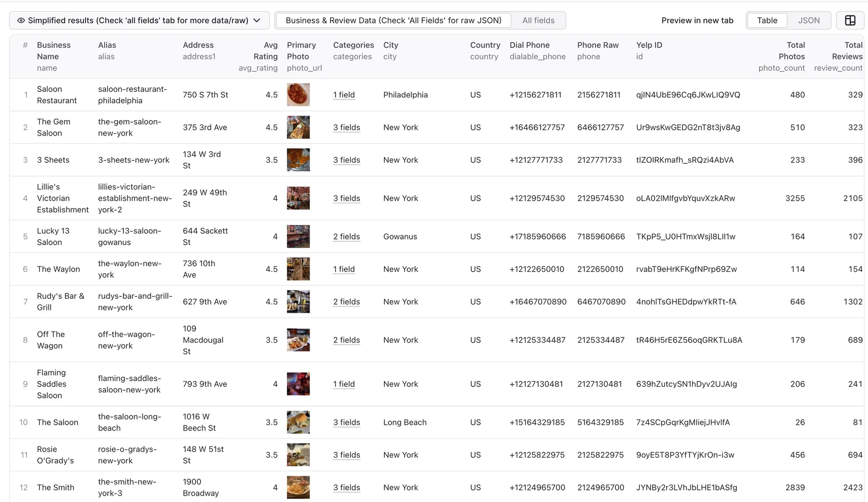
Task: Click dial phone +12129574530
Action: [x=537, y=198]
